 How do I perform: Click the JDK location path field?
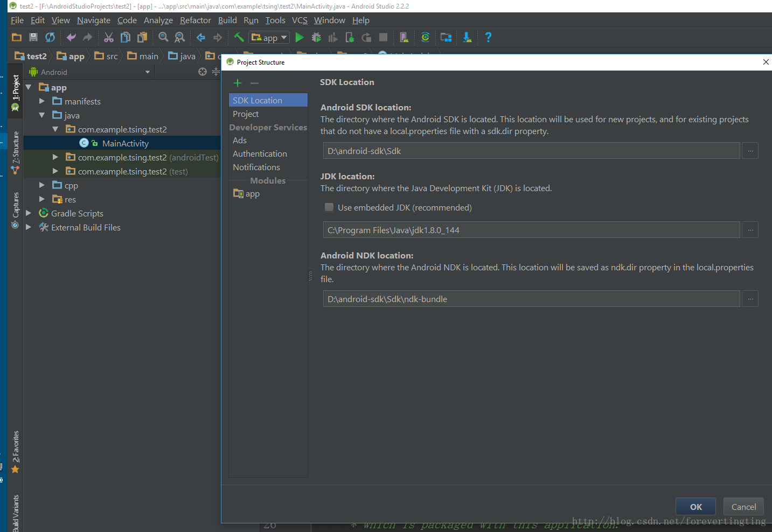(x=531, y=230)
